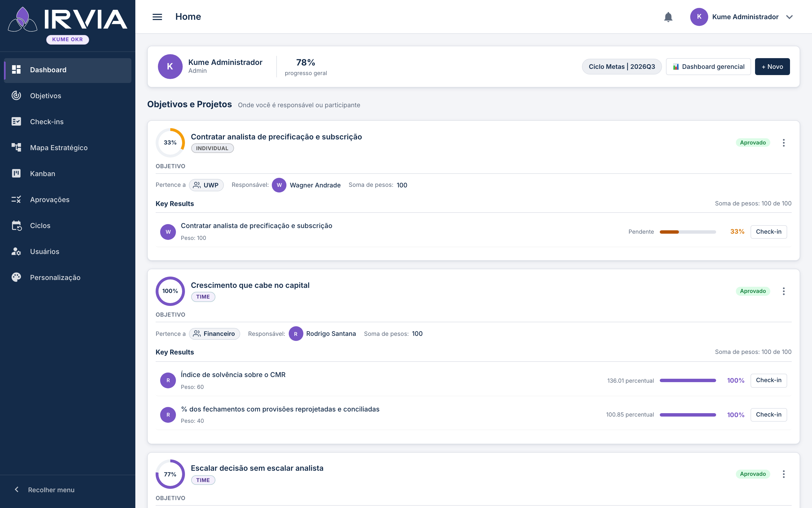Screen dimensions: 812x508
Task: Go to Objetivos in the sidebar
Action: (x=67, y=95)
